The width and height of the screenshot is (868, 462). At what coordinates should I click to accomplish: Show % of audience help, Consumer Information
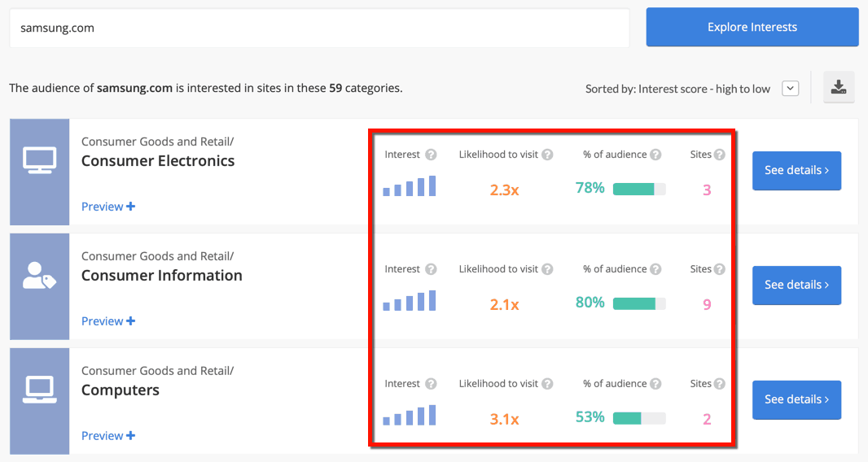[655, 269]
